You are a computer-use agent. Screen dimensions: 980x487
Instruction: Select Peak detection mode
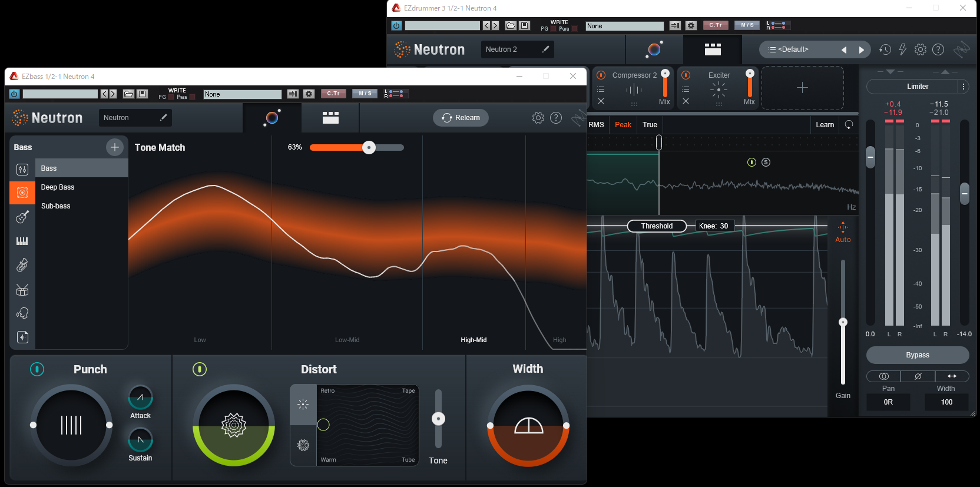click(x=623, y=125)
